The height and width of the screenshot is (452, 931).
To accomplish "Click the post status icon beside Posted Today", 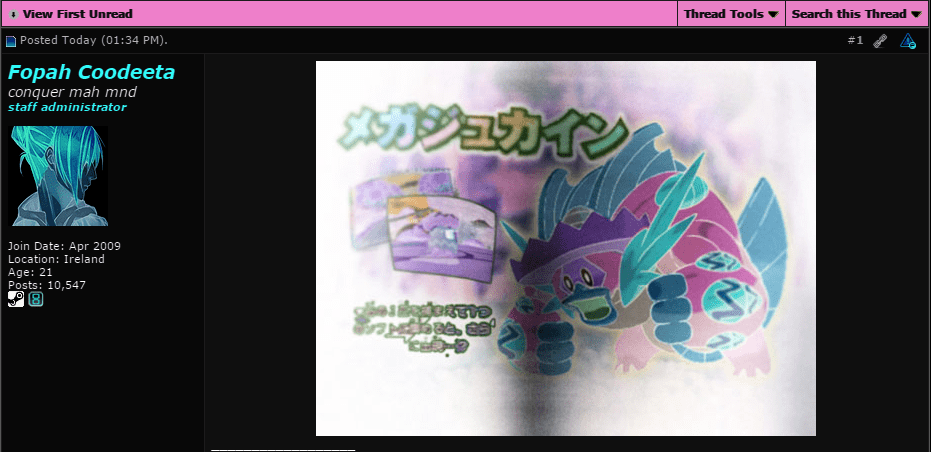I will [x=11, y=41].
